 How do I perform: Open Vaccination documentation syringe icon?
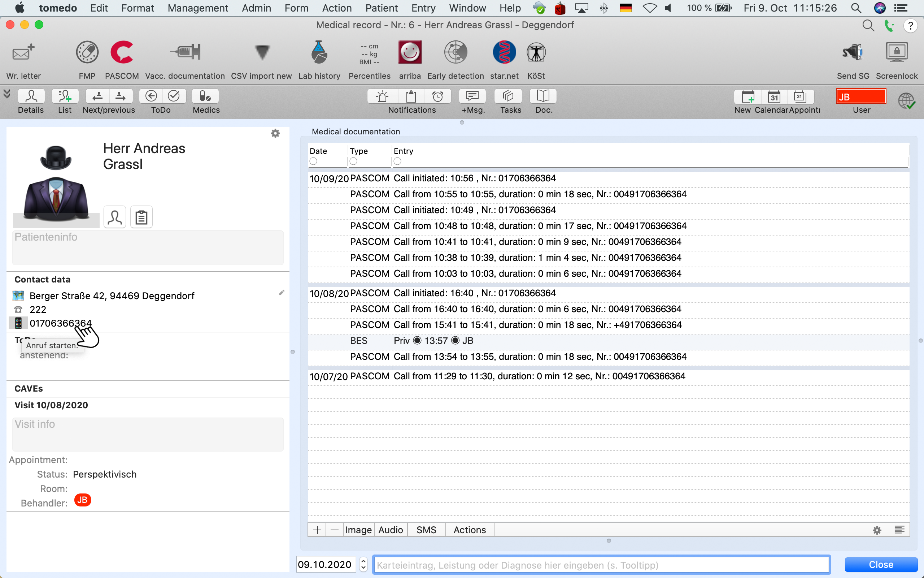185,52
